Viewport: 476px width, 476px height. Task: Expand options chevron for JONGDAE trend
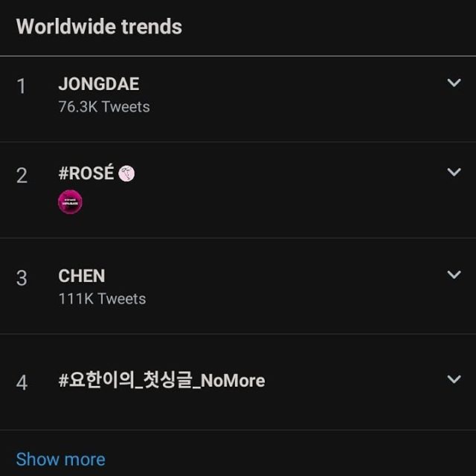tap(454, 83)
